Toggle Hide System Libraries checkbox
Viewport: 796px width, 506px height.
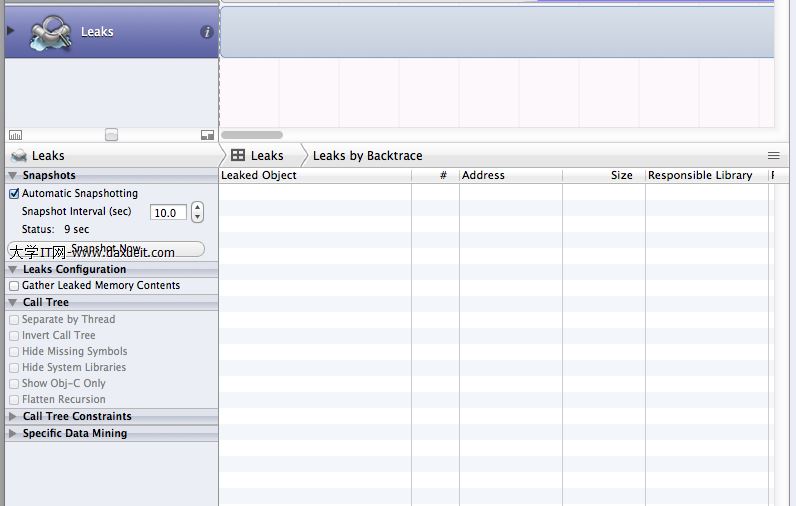click(x=14, y=367)
